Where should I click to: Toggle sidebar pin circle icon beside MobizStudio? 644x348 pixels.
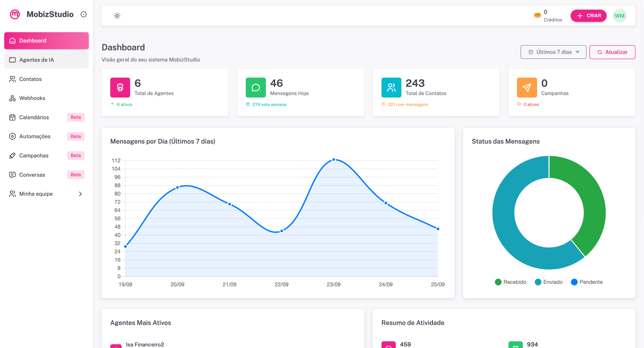84,14
